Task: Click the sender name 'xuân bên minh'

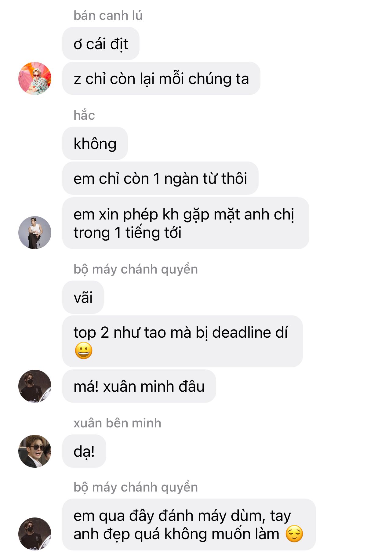Action: pyautogui.click(x=118, y=423)
